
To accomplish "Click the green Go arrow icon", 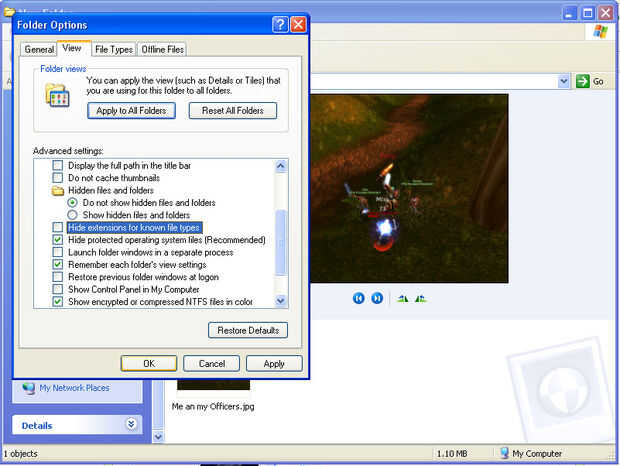I will point(582,81).
